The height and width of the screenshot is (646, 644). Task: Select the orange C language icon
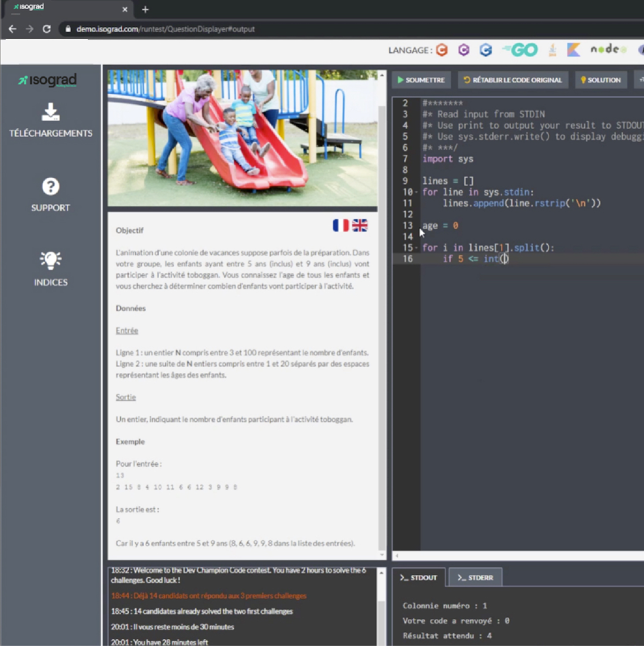click(442, 50)
